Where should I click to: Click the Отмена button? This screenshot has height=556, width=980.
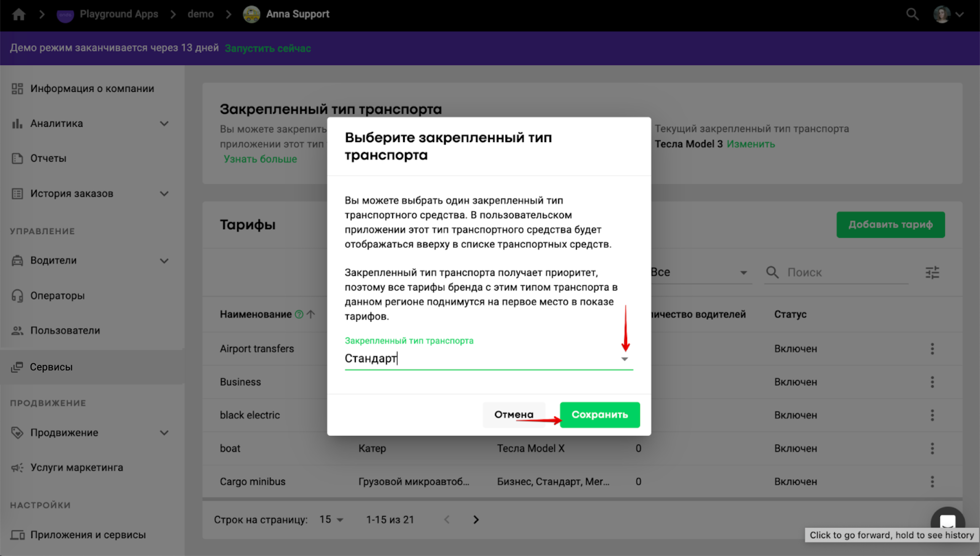tap(514, 415)
